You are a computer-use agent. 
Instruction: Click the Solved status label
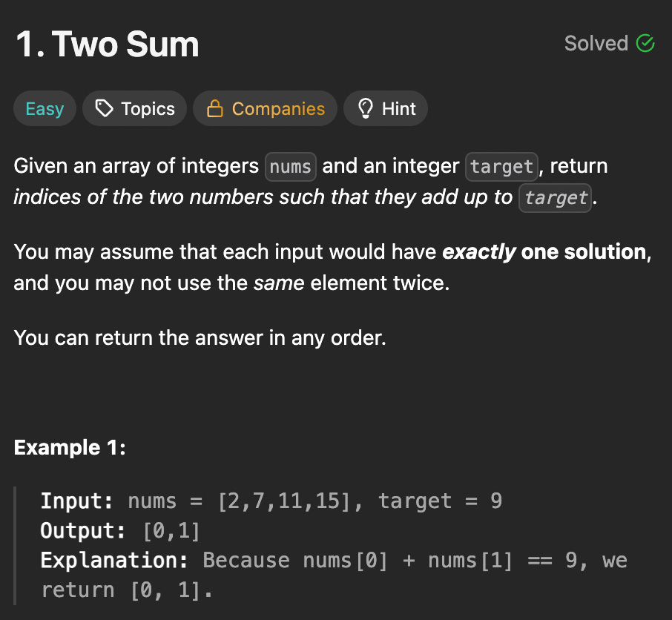(x=596, y=43)
